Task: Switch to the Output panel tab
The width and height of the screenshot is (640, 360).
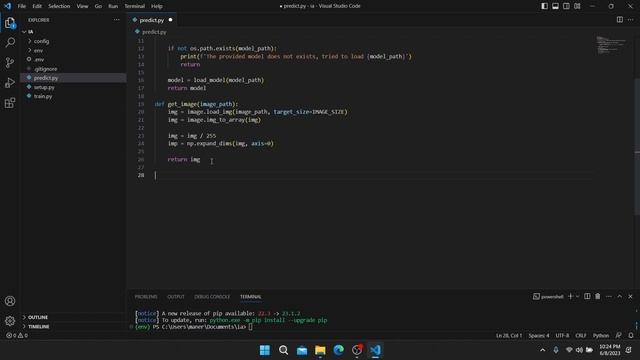Action: tap(176, 297)
